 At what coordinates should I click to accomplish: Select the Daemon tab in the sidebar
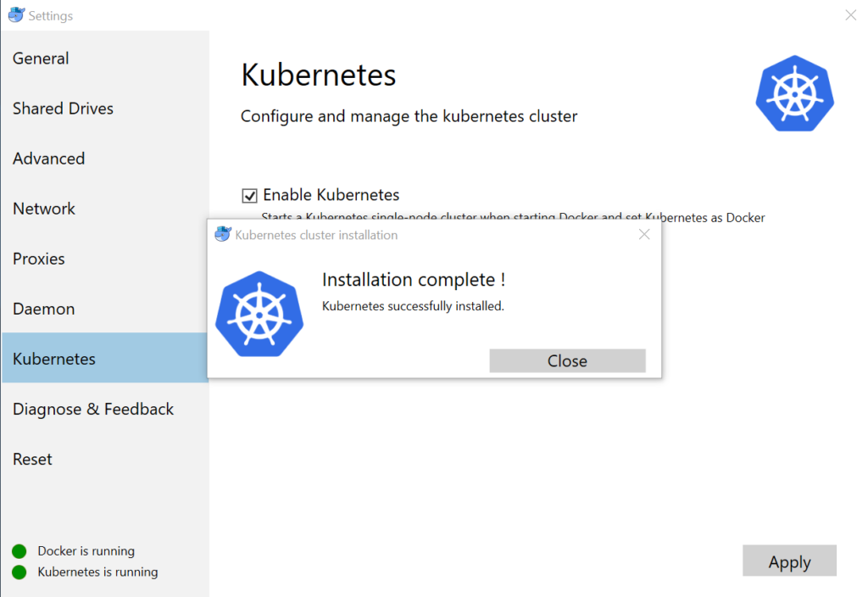tap(43, 309)
